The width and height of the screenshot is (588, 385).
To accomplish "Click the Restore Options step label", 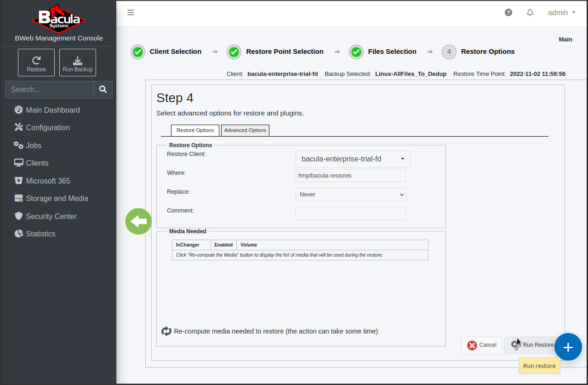I will pos(488,52).
